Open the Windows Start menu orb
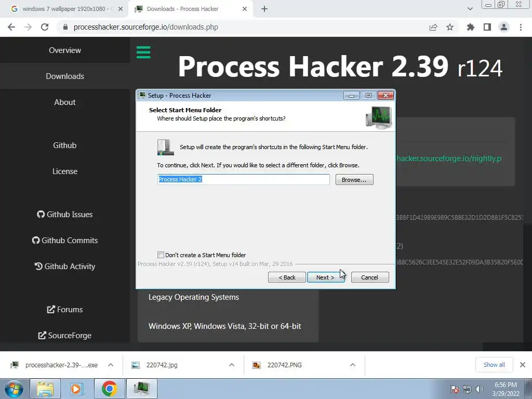The width and height of the screenshot is (532, 399). click(x=14, y=389)
